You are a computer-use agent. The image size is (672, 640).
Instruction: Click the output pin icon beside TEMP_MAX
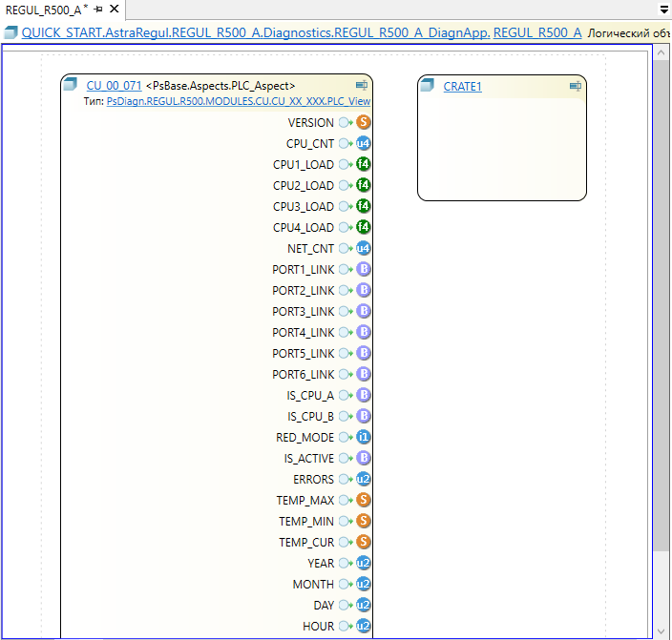tap(346, 501)
